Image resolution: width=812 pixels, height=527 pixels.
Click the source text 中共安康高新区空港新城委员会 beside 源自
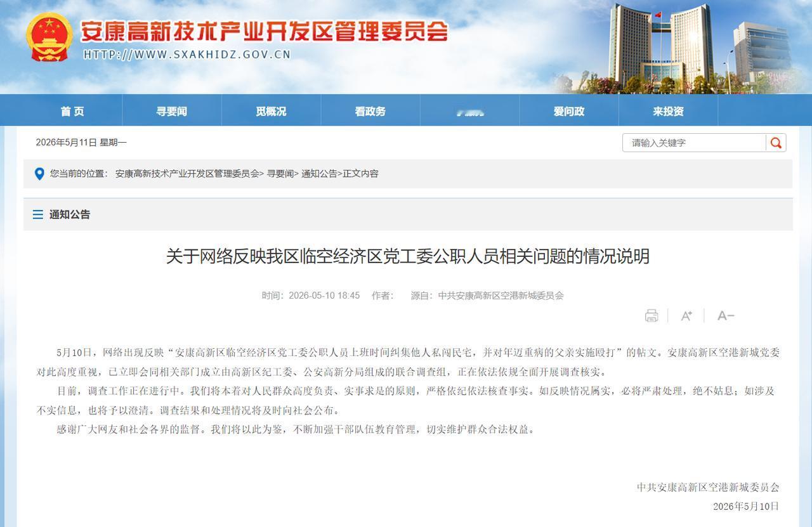[x=501, y=296]
